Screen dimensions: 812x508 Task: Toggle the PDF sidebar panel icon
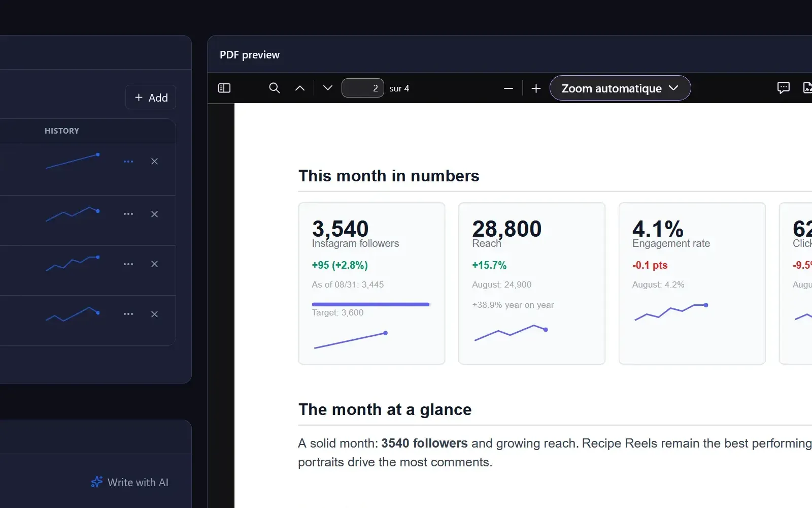[224, 88]
